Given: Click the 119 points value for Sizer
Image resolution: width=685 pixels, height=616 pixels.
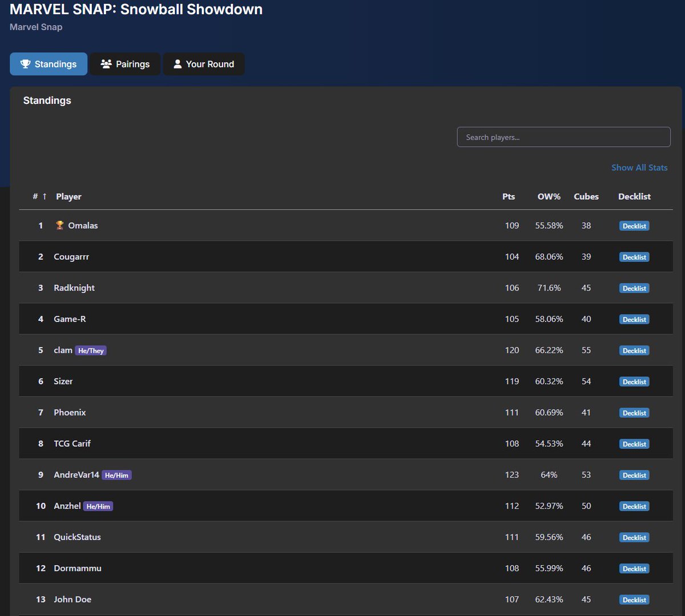Looking at the screenshot, I should [x=512, y=381].
